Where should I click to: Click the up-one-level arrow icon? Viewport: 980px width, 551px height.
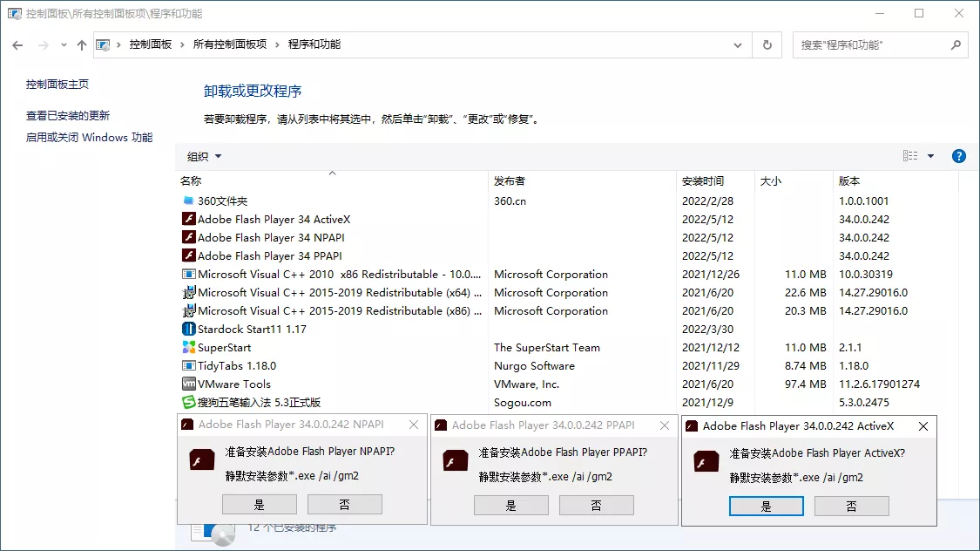click(81, 44)
